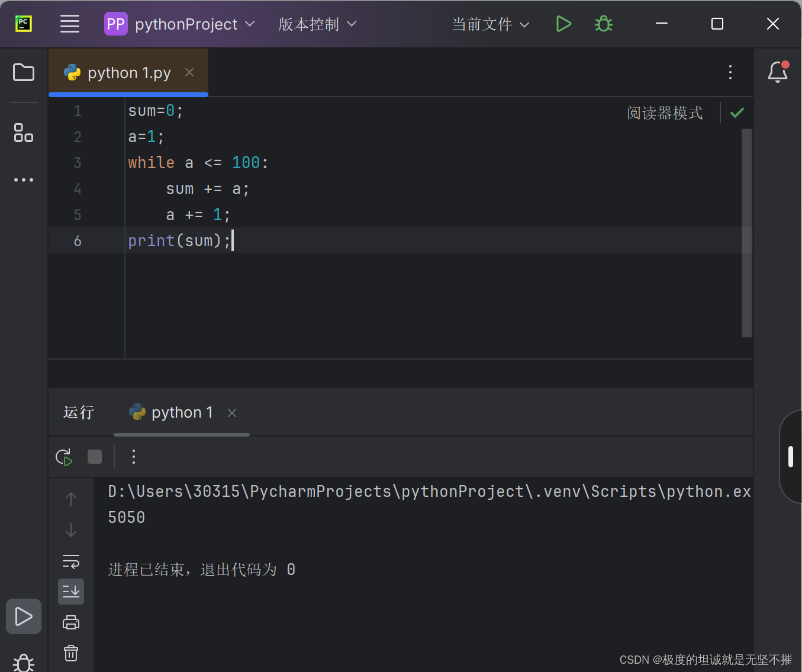
Task: Stop the process with the red square
Action: tap(94, 456)
